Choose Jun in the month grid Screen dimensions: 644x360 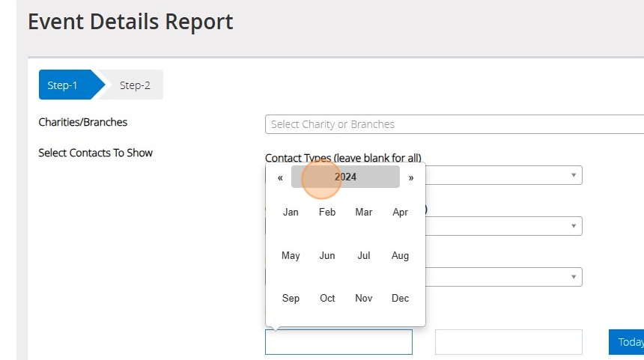pyautogui.click(x=327, y=256)
